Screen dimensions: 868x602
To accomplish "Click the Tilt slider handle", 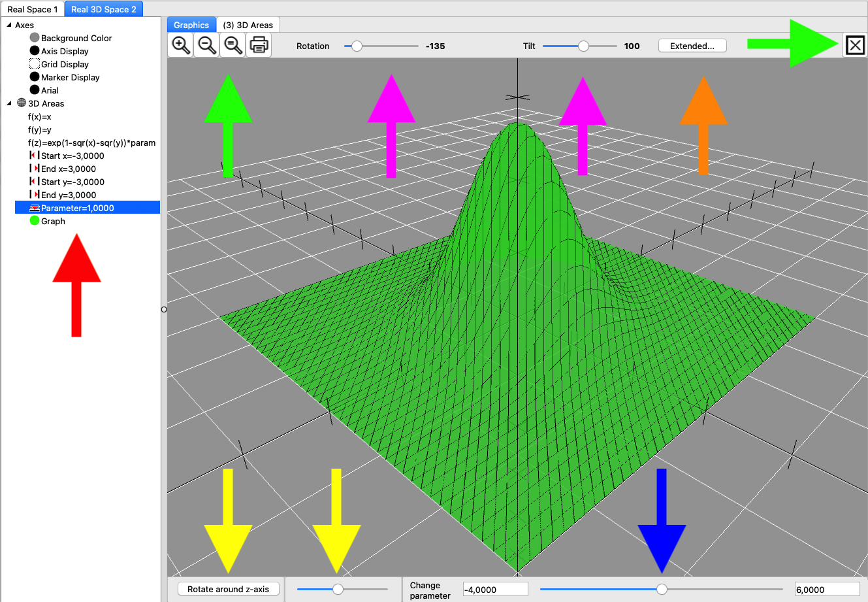I will click(583, 46).
